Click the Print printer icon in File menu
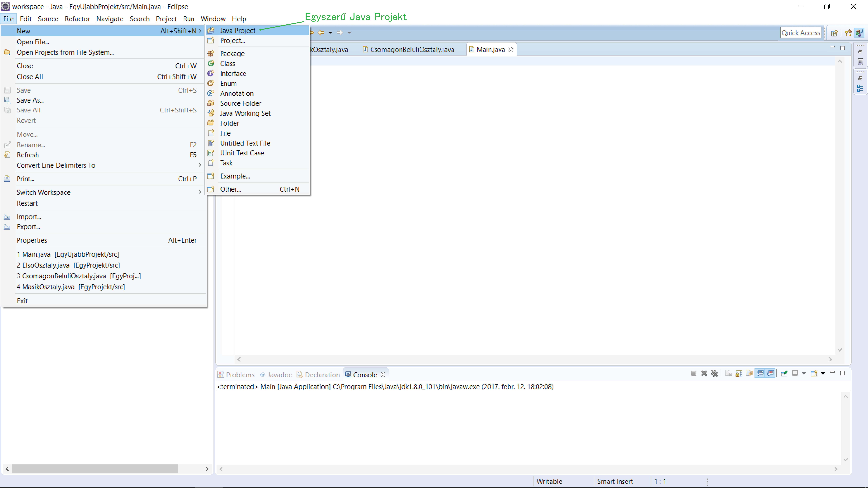868x488 pixels. point(7,179)
